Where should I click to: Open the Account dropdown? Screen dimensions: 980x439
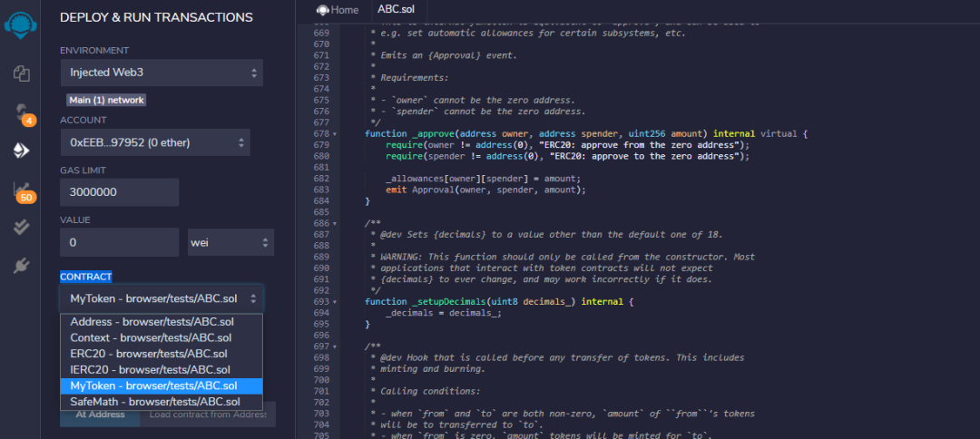154,141
